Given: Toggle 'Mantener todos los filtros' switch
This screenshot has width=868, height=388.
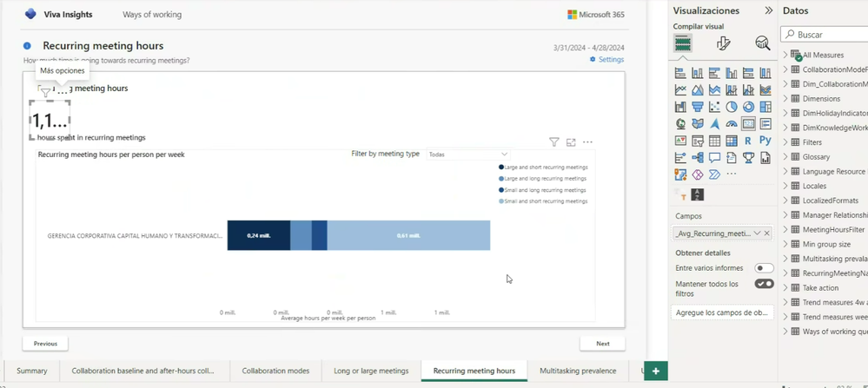Looking at the screenshot, I should pos(765,284).
